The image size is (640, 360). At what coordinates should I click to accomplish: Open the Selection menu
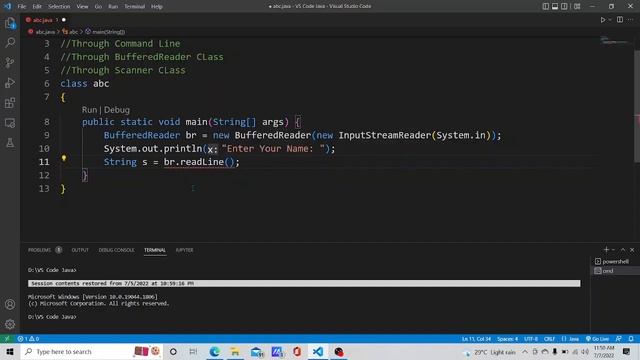pyautogui.click(x=59, y=7)
